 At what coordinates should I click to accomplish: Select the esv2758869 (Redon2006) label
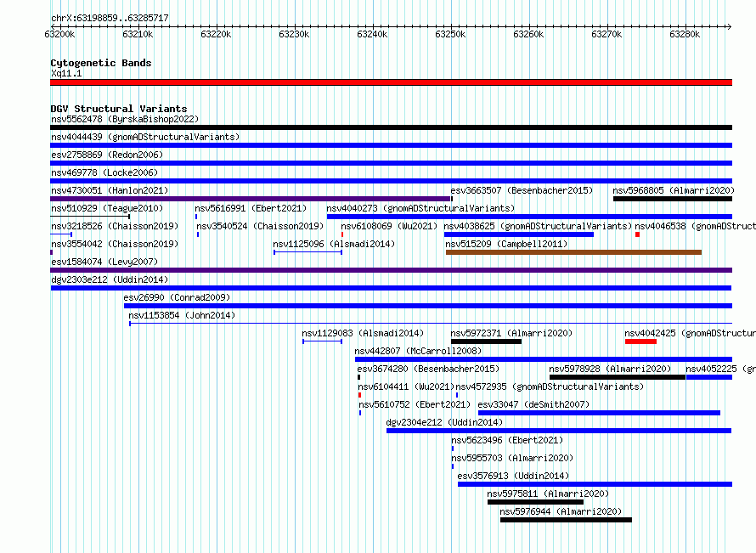(107, 155)
